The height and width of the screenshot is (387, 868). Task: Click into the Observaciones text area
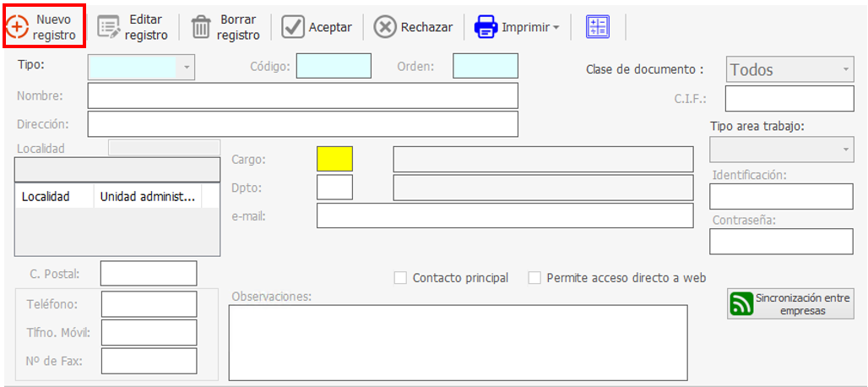tap(458, 343)
